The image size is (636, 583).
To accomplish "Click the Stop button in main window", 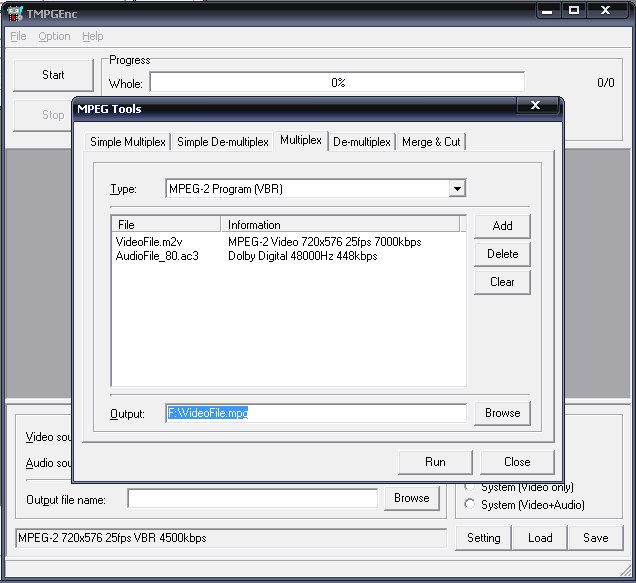I will [43, 115].
